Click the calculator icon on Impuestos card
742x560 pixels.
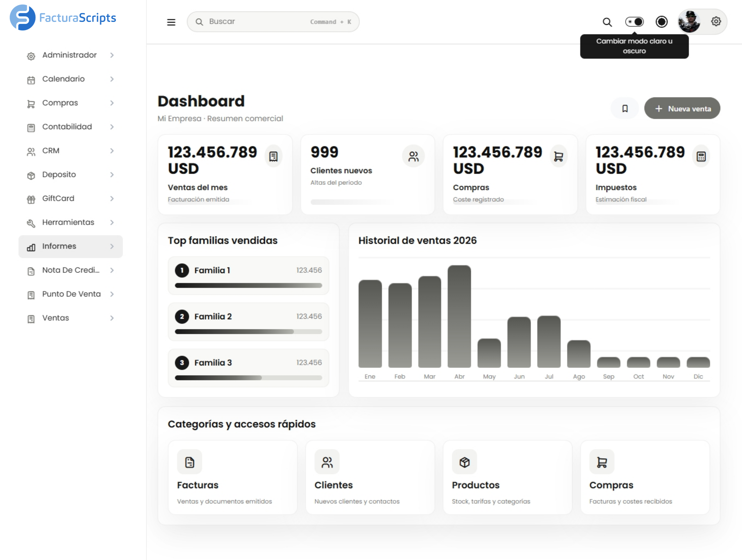click(701, 156)
